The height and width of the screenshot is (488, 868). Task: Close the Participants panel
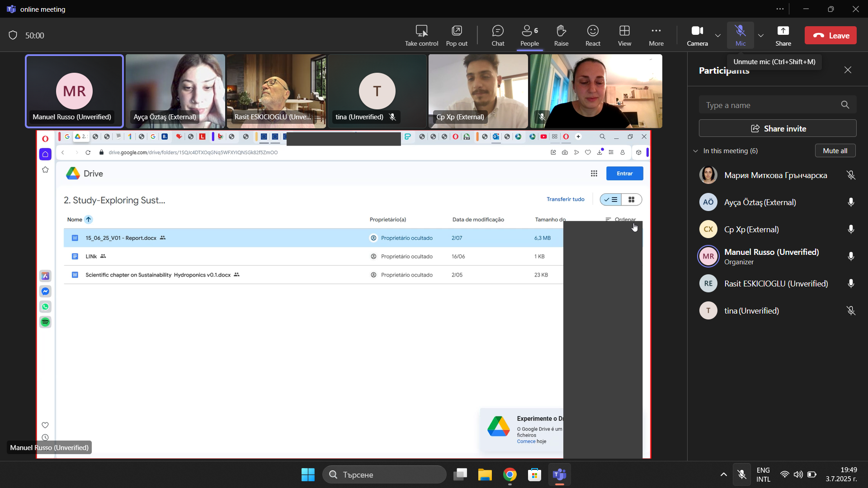coord(848,70)
